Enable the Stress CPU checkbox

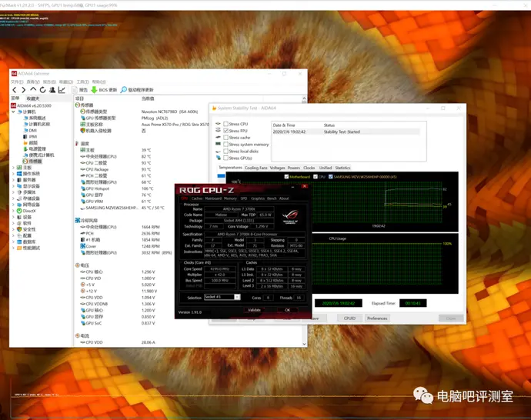click(x=225, y=124)
